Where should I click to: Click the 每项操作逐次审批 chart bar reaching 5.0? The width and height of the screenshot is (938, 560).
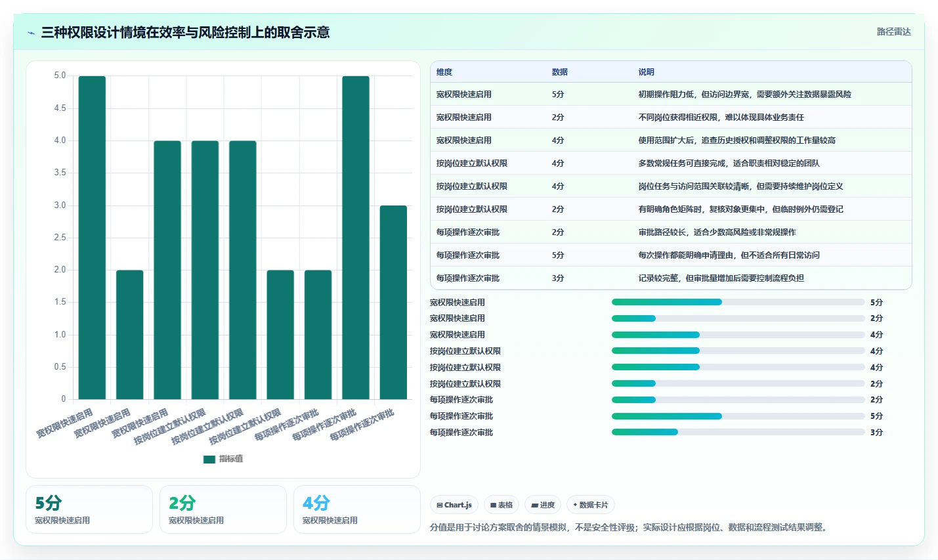coord(356,238)
